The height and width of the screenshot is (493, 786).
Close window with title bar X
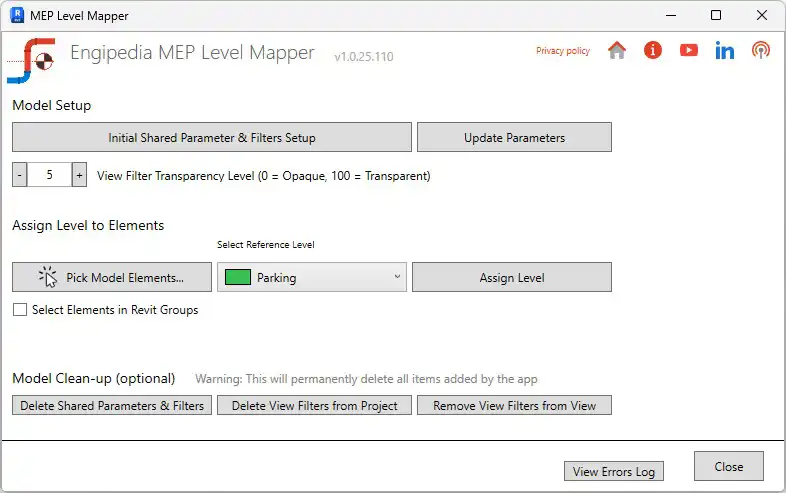click(762, 15)
